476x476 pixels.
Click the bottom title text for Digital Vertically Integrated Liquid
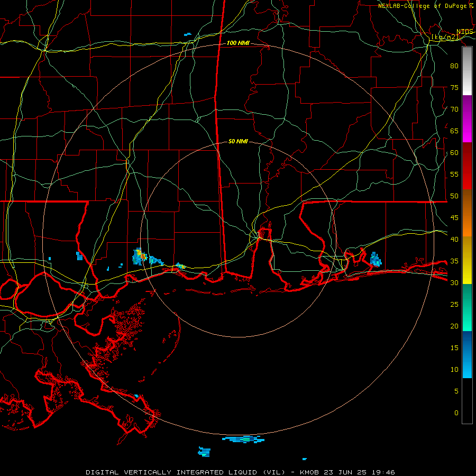click(240, 472)
